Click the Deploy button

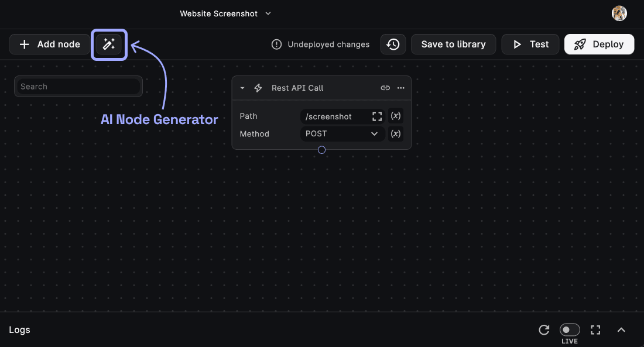599,44
